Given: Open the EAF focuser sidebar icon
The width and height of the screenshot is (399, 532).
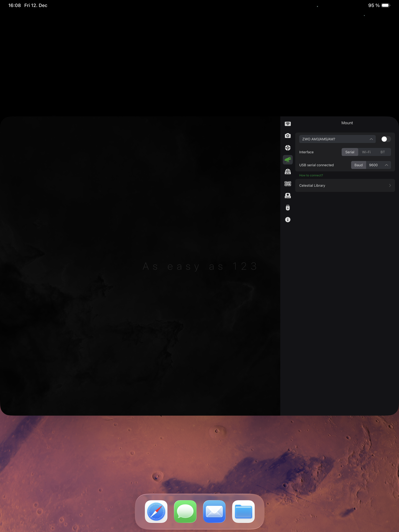Looking at the screenshot, I should pos(288,184).
